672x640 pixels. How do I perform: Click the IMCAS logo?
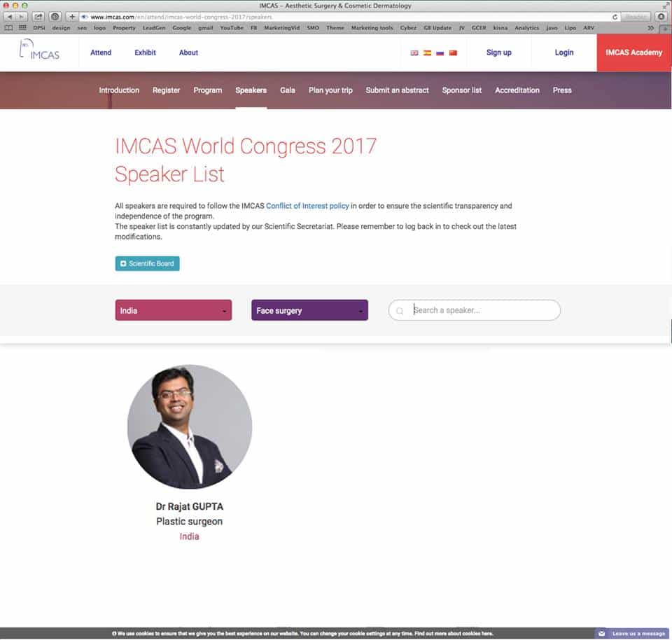(x=39, y=49)
